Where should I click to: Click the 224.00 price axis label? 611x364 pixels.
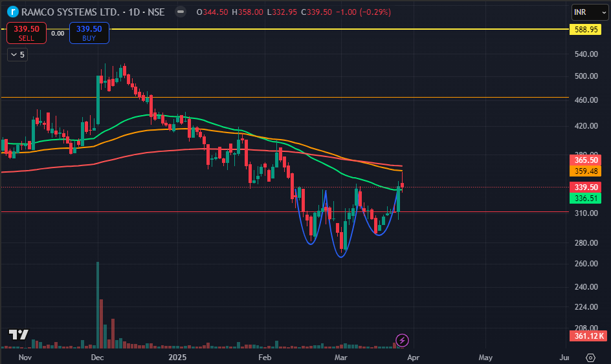coord(586,306)
